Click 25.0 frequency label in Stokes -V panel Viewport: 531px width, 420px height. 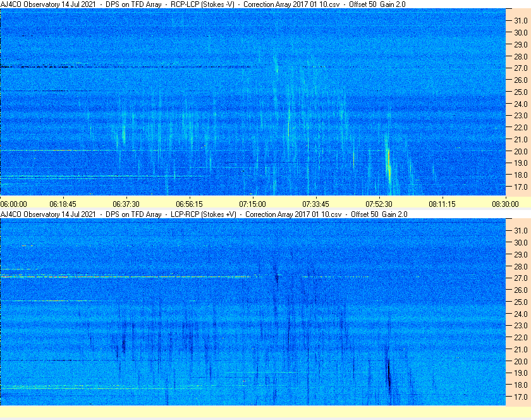[521, 92]
